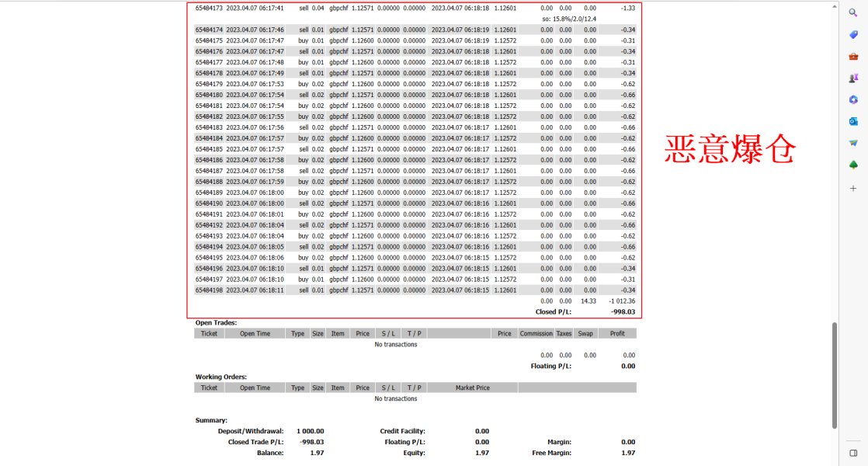Click the 'Margin:' label in Summary
868x466 pixels.
[x=559, y=442]
